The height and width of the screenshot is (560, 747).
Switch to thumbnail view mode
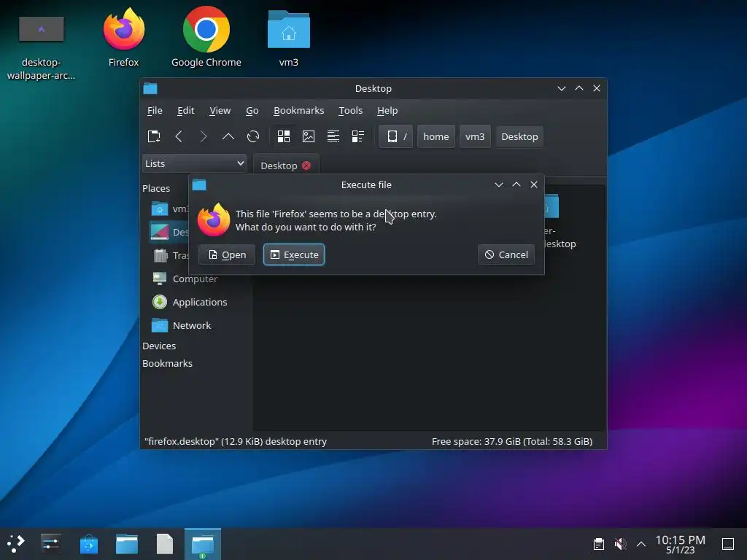tap(309, 136)
